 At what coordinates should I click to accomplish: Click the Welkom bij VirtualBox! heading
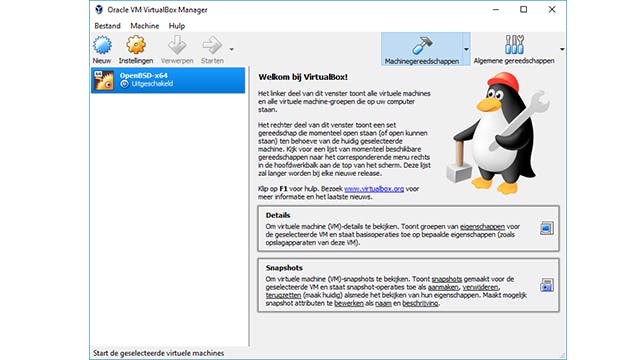tap(303, 77)
